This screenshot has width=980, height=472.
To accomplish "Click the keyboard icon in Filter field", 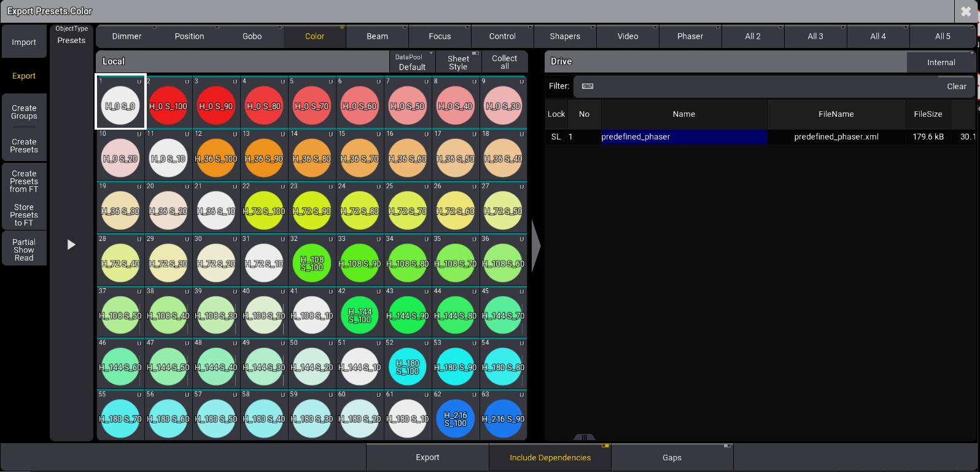I will [x=587, y=86].
